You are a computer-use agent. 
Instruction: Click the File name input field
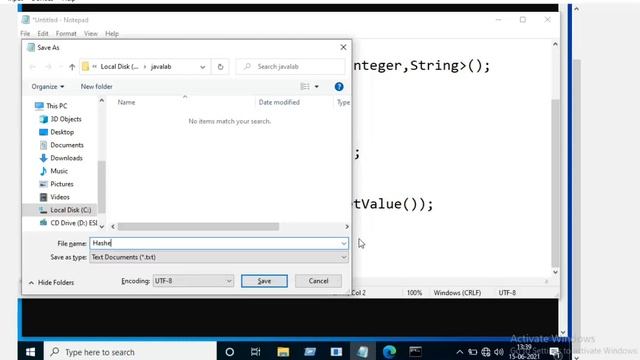(x=215, y=243)
